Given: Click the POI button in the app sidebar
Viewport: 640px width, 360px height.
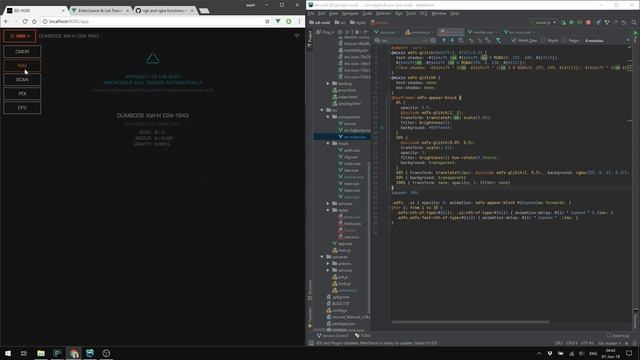Looking at the screenshot, I should point(22,93).
